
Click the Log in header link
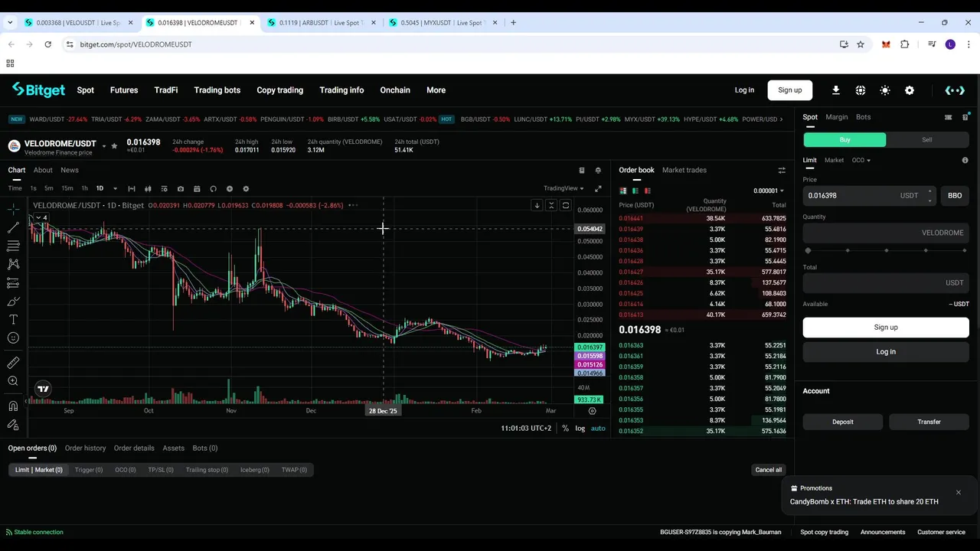coord(744,90)
